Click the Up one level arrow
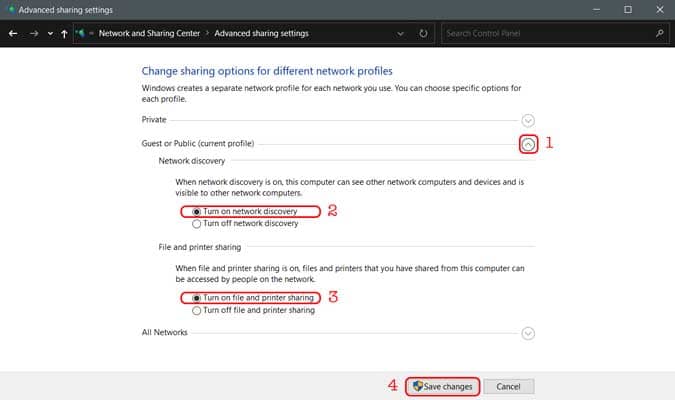The image size is (675, 400). coord(65,33)
